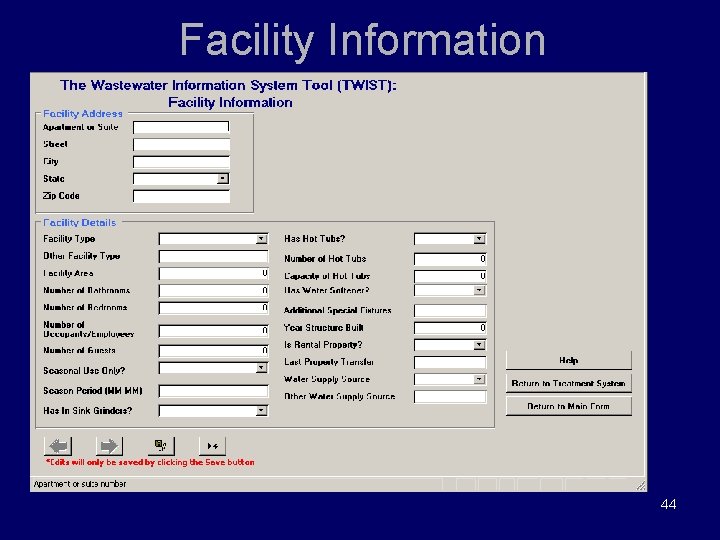The width and height of the screenshot is (720, 540).
Task: Open the Has In Sink Grinders dropdown
Action: (x=262, y=411)
